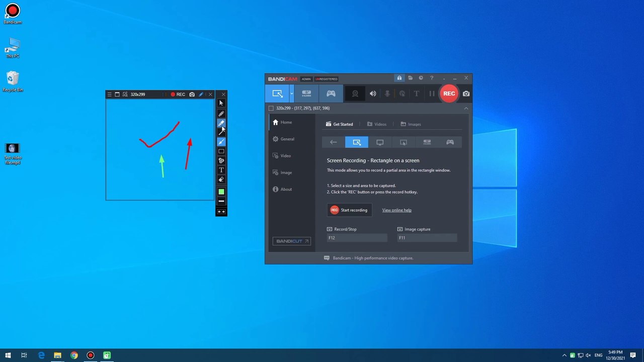Take screenshot with Bandicam camera icon
Screen dimensions: 644x362
tap(466, 94)
